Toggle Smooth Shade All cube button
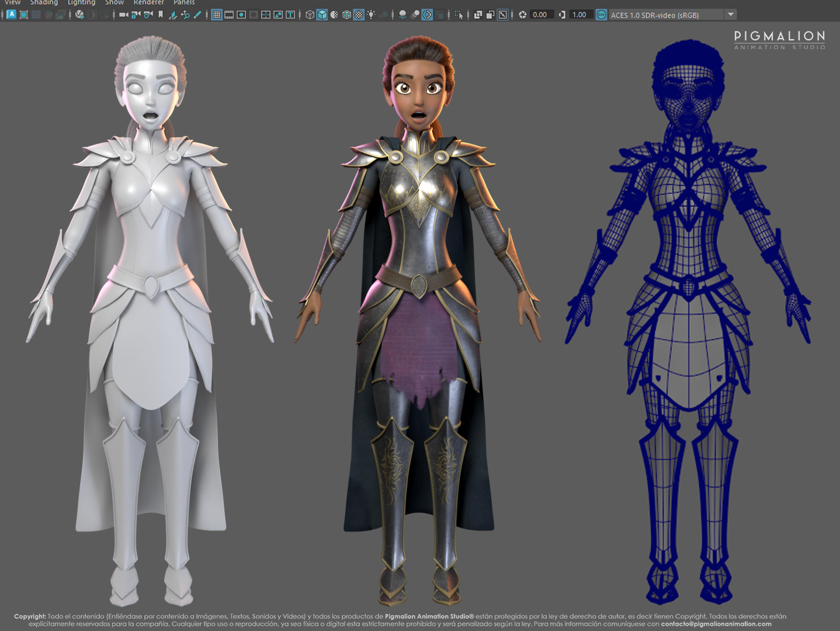This screenshot has height=631, width=840. click(x=322, y=15)
